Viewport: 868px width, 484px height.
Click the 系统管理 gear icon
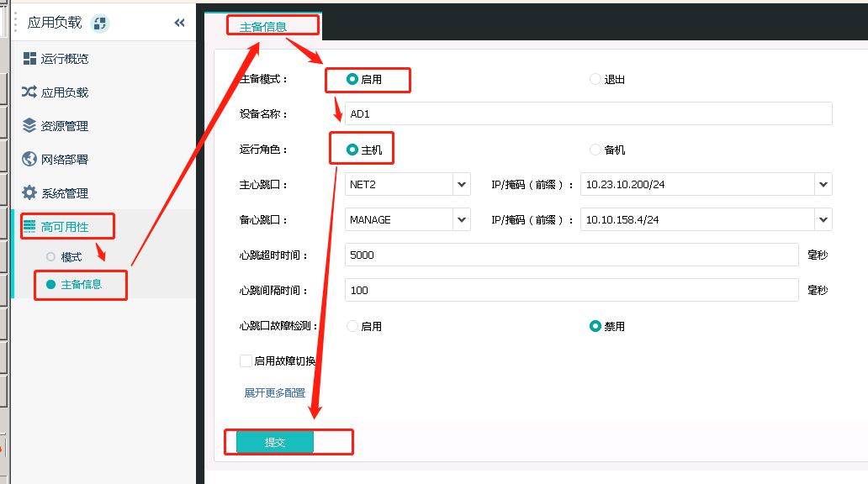coord(29,192)
